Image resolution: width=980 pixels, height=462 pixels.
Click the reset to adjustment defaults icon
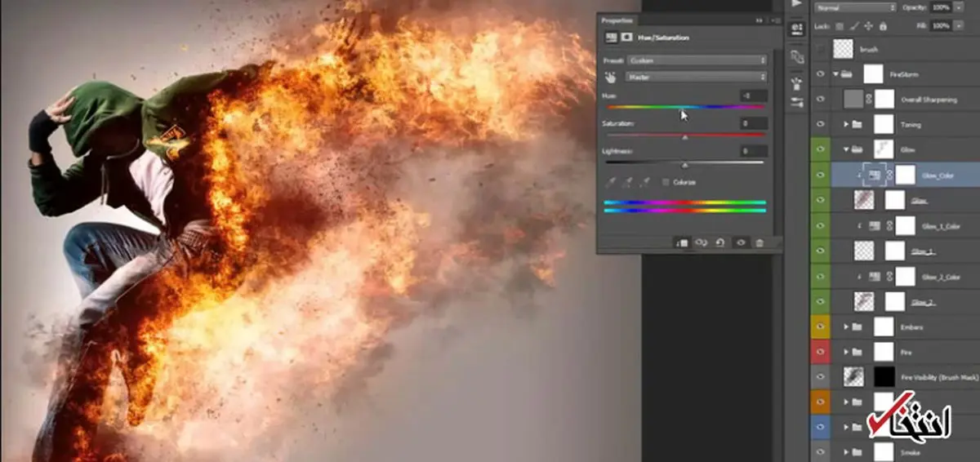(719, 242)
